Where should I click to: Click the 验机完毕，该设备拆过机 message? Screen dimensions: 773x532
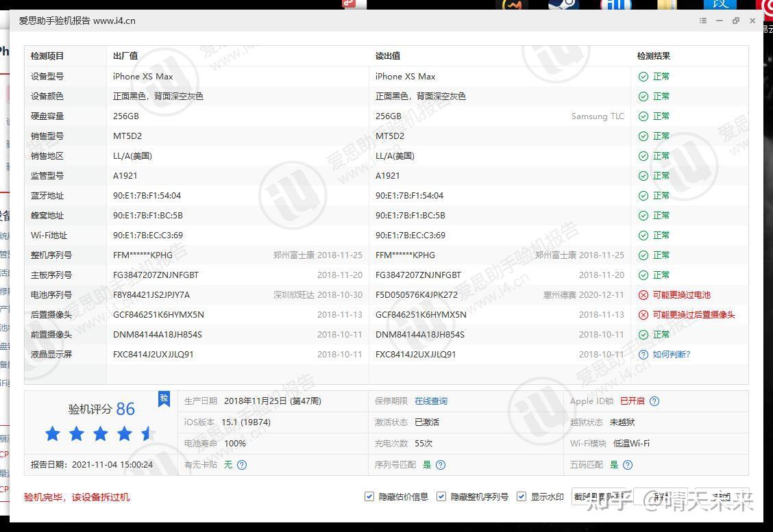[77, 497]
